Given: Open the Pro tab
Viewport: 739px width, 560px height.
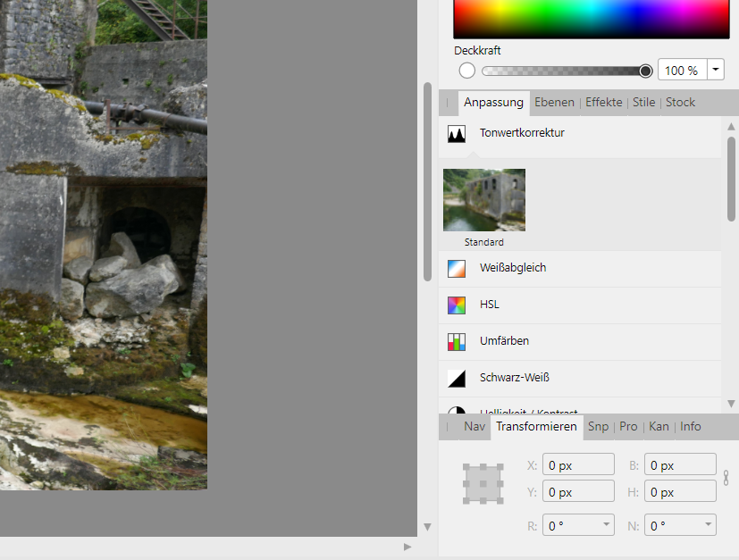Looking at the screenshot, I should (628, 426).
